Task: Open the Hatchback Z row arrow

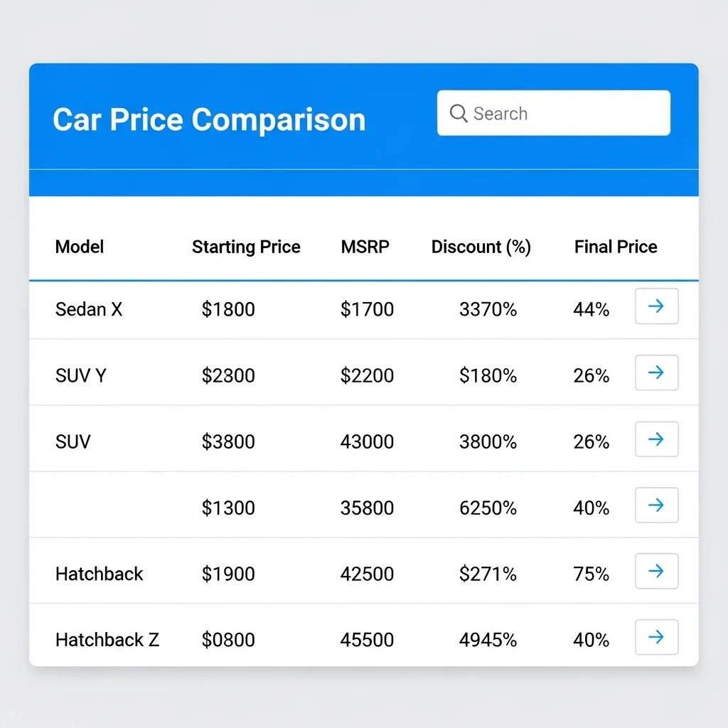Action: click(656, 637)
